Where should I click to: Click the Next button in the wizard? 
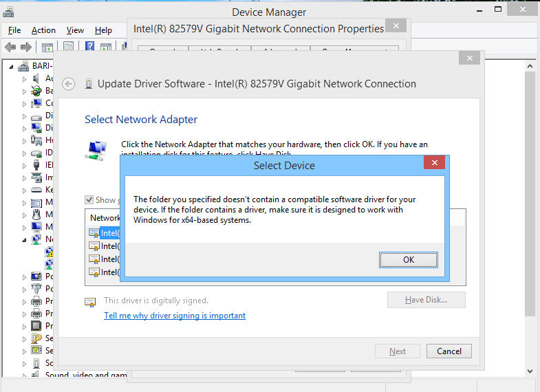click(398, 351)
